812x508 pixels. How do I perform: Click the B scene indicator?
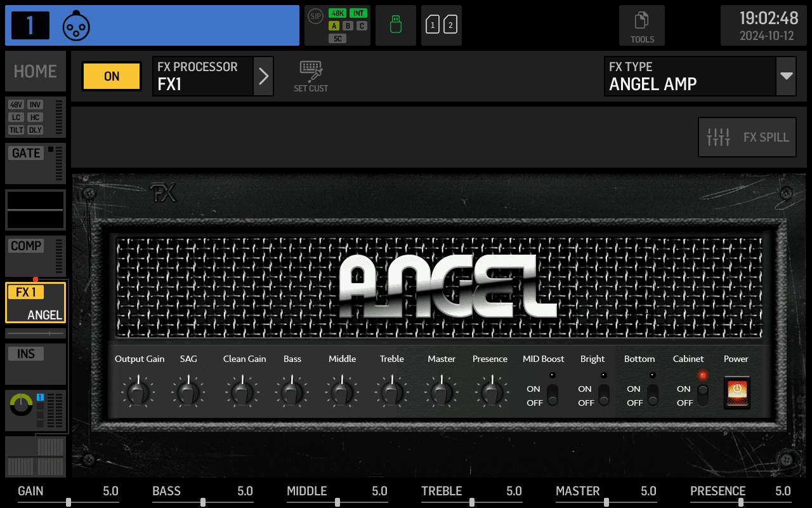pos(348,26)
